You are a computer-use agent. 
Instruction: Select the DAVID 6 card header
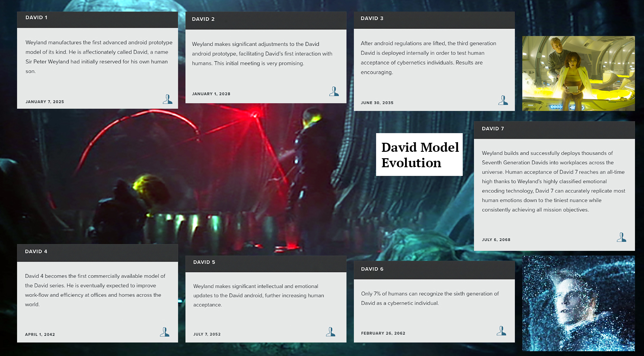[x=434, y=270]
